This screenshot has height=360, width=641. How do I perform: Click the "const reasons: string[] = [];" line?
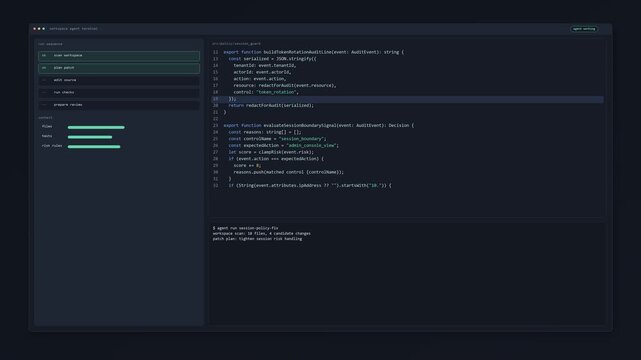[x=265, y=132]
